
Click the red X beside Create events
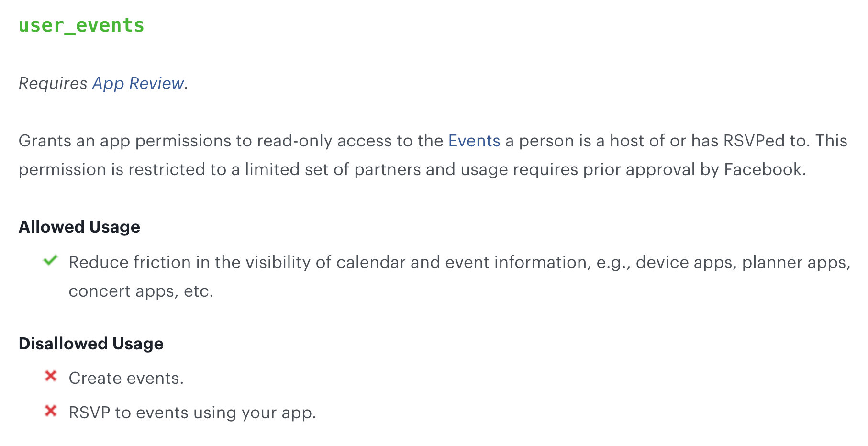coord(51,377)
